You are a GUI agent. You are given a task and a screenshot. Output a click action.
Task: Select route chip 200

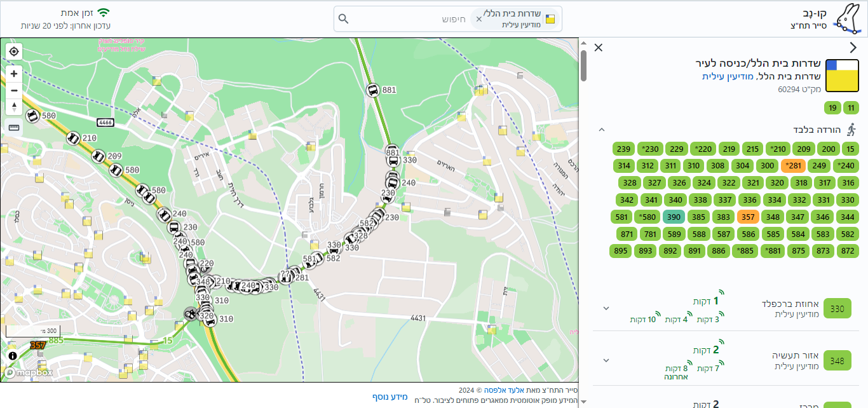828,149
